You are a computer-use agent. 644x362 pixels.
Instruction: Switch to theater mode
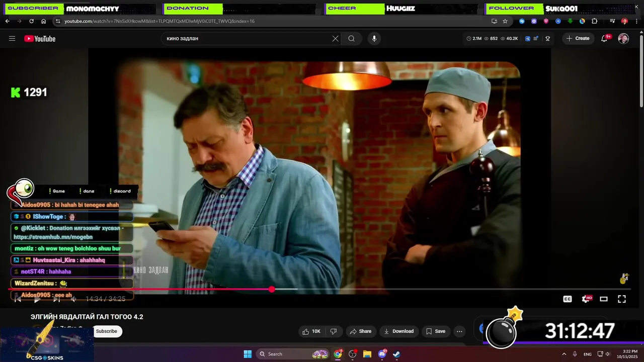604,299
